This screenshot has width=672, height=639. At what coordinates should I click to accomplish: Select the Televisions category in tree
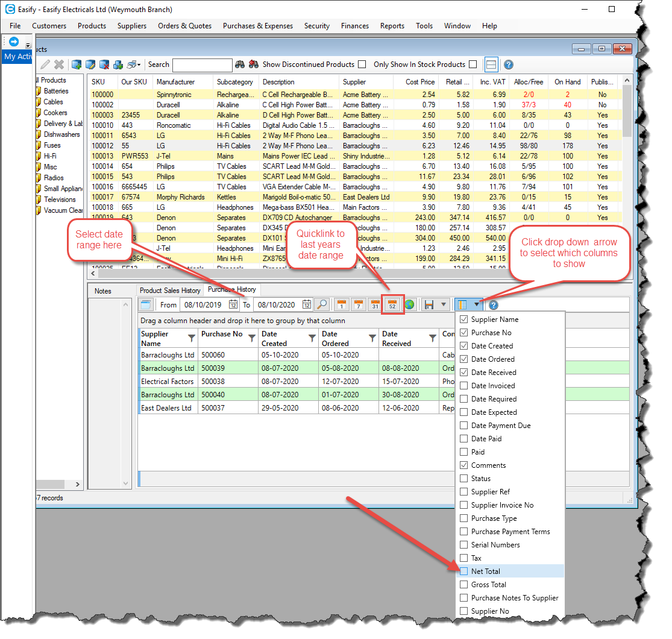60,200
